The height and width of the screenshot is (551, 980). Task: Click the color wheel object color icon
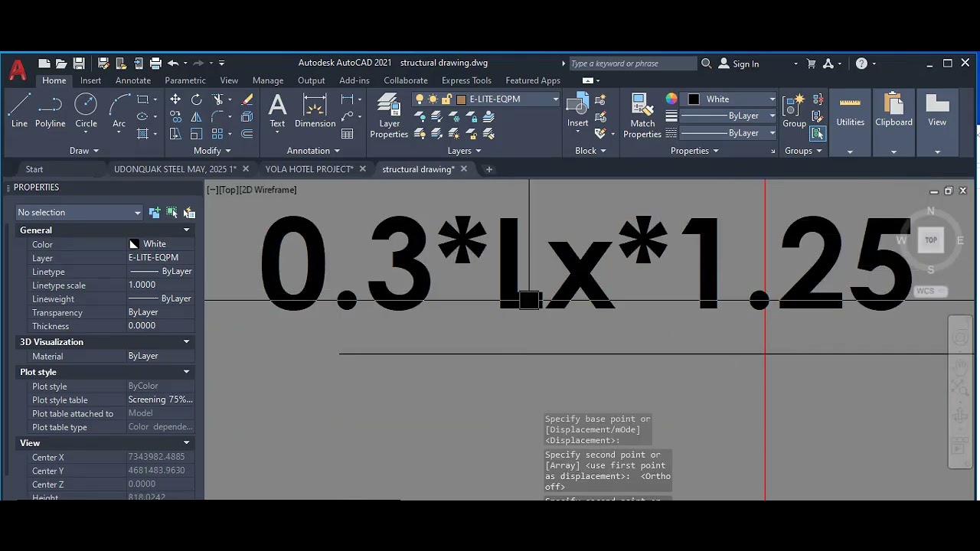tap(671, 99)
